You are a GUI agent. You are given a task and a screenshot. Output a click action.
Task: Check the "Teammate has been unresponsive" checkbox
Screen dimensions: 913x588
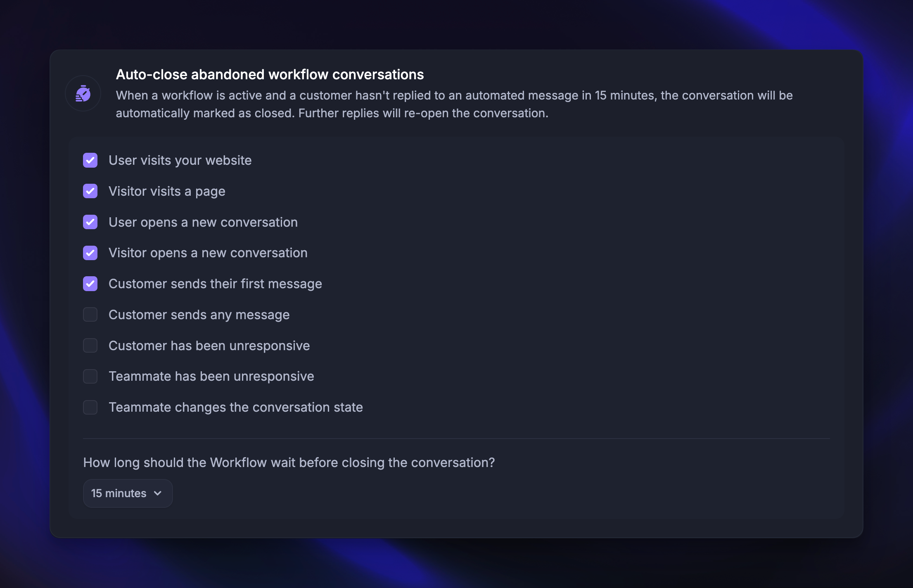pyautogui.click(x=90, y=376)
